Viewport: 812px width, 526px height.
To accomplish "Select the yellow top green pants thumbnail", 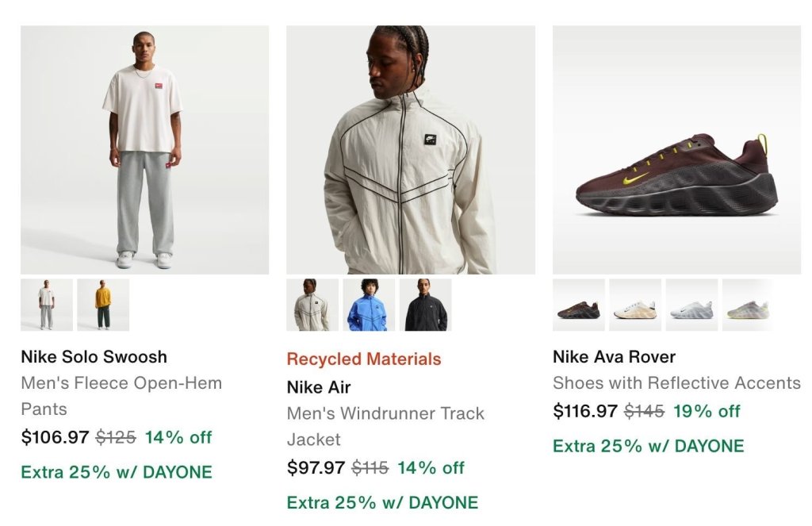I will pyautogui.click(x=103, y=305).
